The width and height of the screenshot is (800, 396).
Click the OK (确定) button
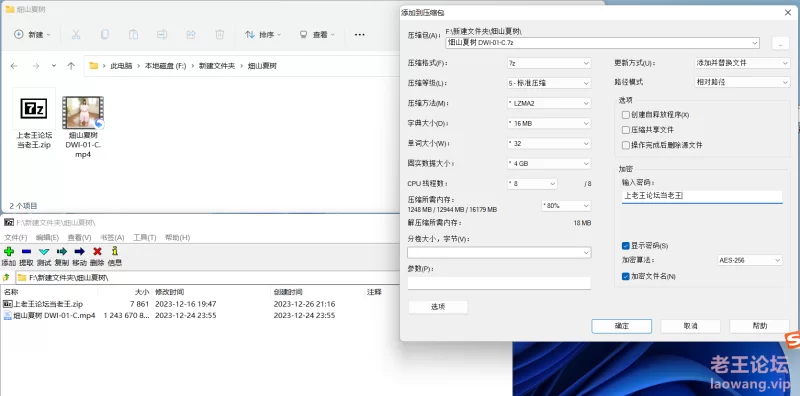(621, 326)
